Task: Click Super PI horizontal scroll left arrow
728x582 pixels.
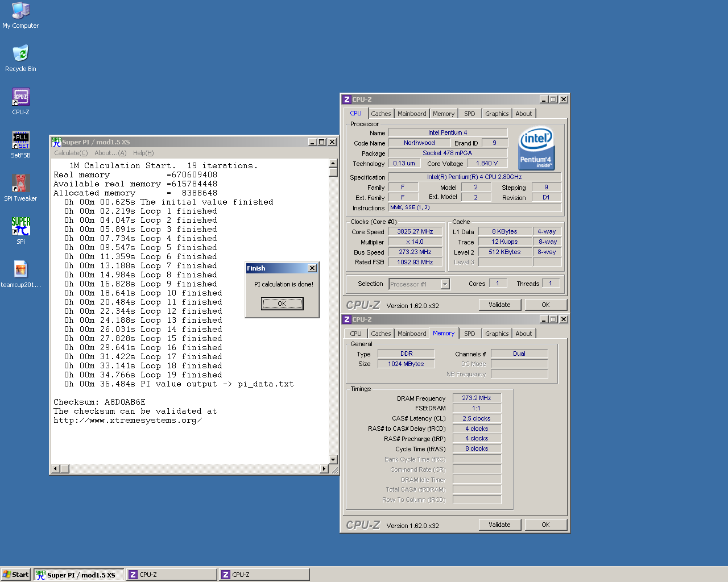Action: [56, 469]
